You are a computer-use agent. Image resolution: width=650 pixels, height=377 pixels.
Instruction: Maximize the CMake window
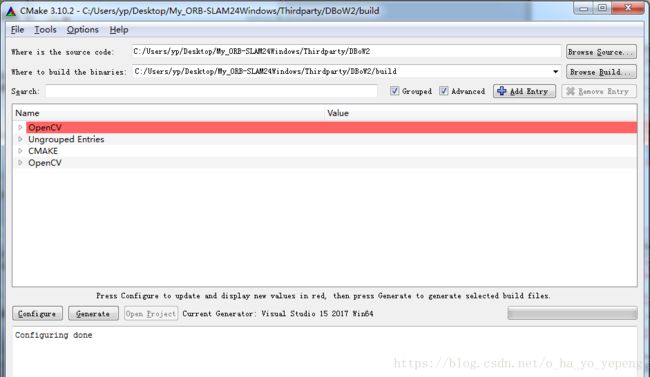coord(603,8)
